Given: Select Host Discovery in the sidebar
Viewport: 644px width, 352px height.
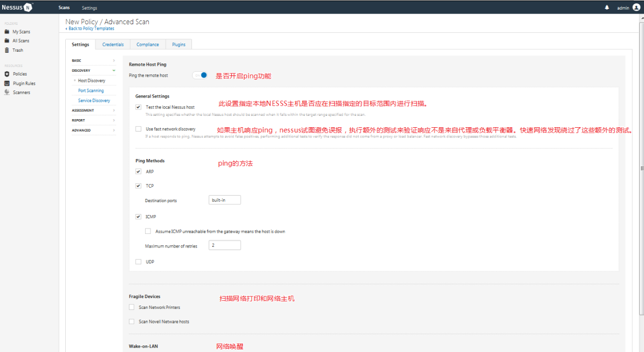Looking at the screenshot, I should coord(92,80).
